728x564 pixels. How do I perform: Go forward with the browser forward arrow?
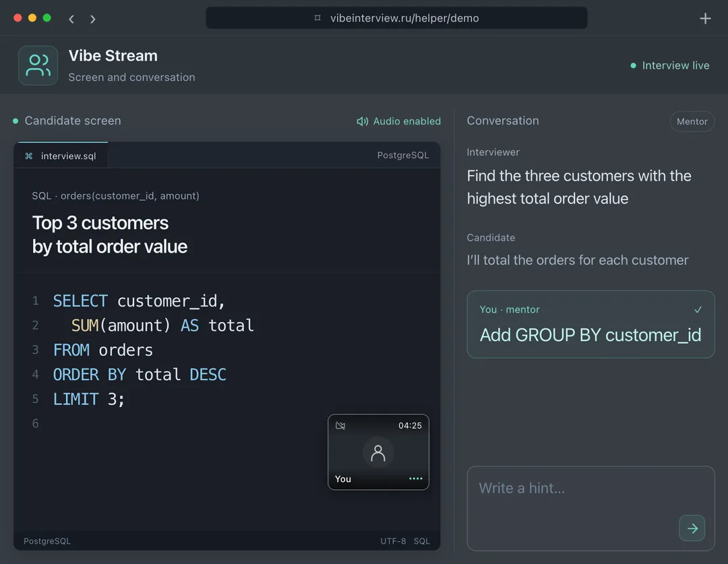(93, 19)
